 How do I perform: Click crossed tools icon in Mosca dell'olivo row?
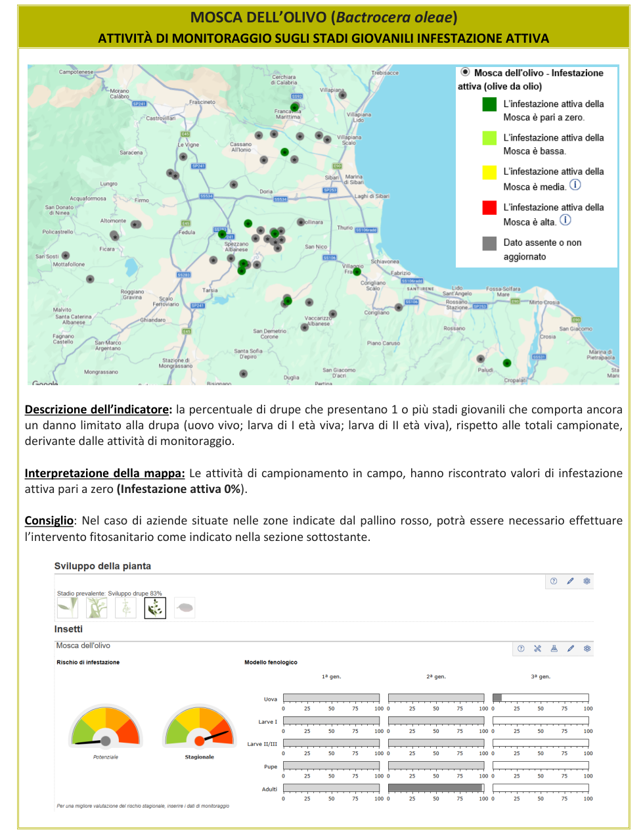pyautogui.click(x=537, y=649)
